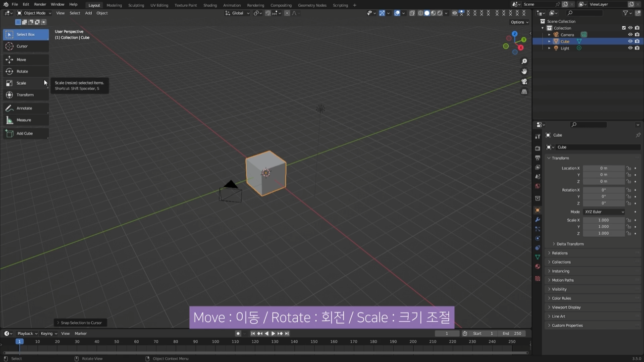Toggle Cube visibility eye in outliner
Screen dimensions: 644x362
[x=630, y=42]
